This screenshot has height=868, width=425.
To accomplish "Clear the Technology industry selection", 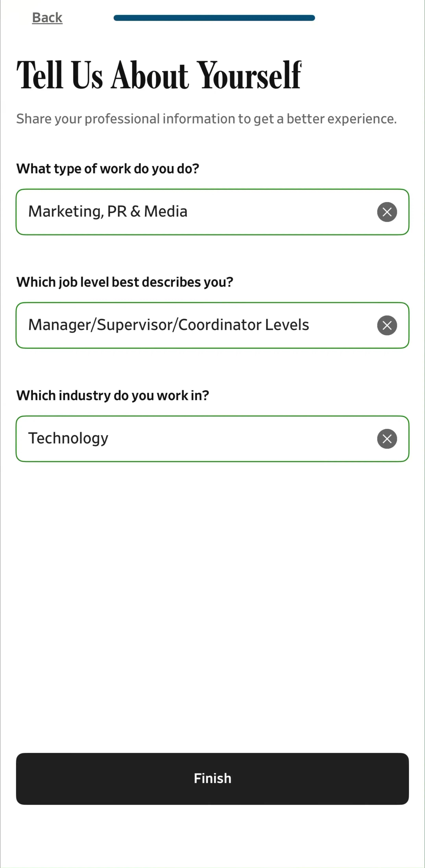I will click(387, 439).
